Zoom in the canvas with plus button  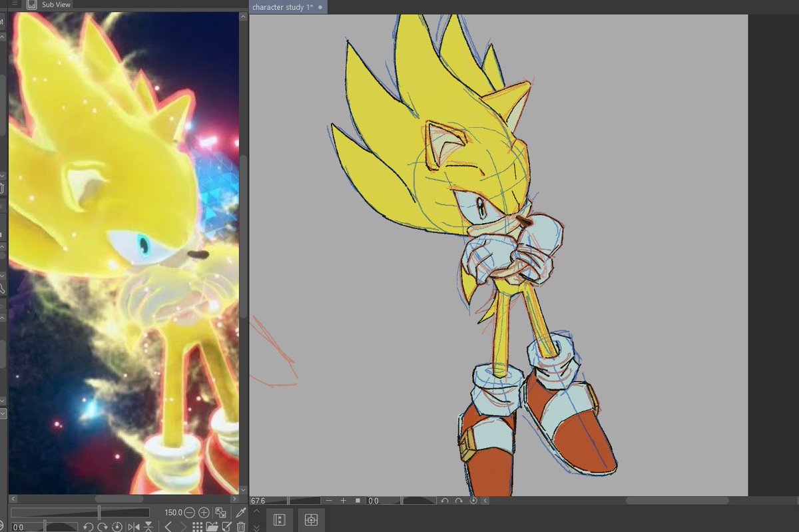[344, 501]
